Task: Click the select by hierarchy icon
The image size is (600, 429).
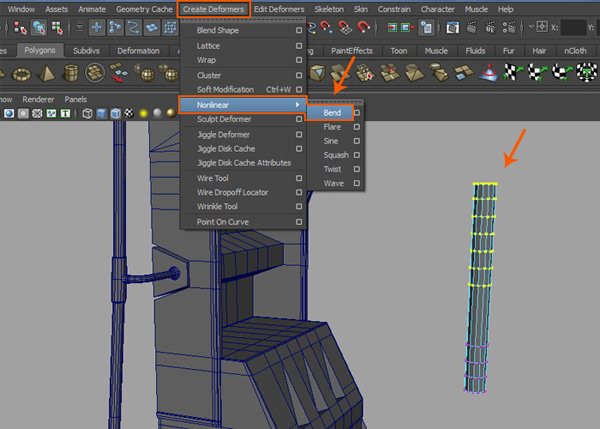Action: 20,28
